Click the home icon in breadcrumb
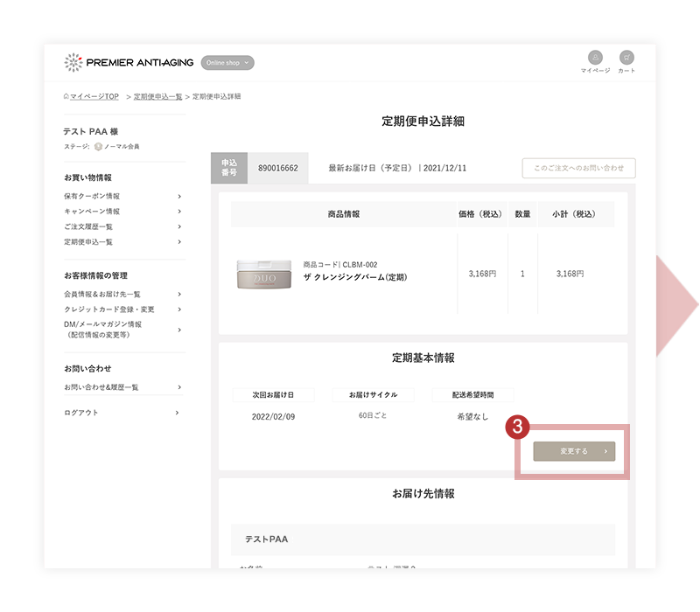Viewport: 700px width, 612px height. [x=66, y=96]
